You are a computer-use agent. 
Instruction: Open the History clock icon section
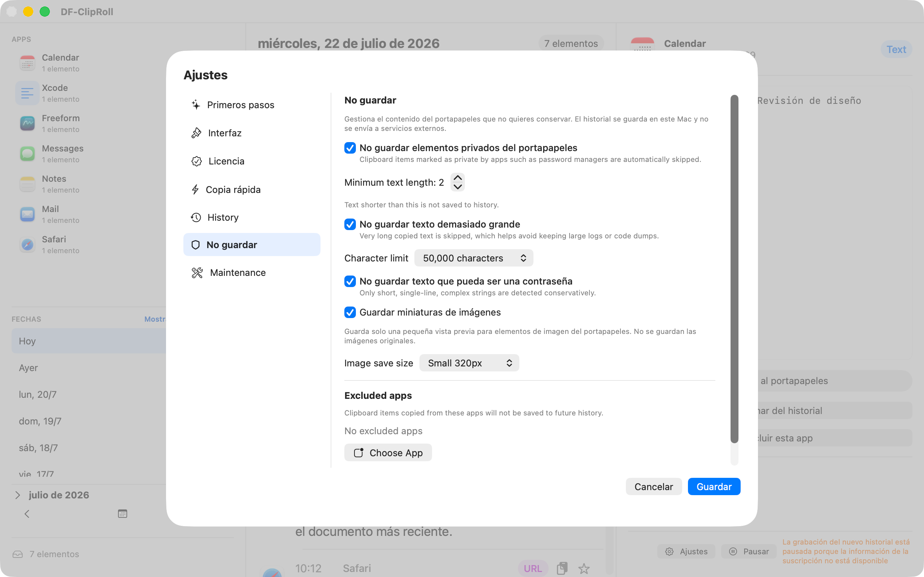pos(196,217)
